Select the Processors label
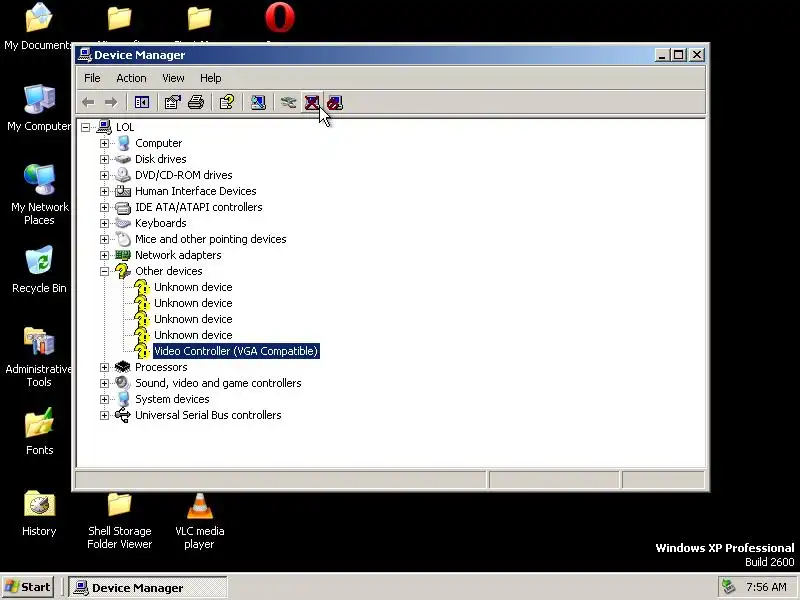Screen dimensions: 800x600 tap(161, 367)
